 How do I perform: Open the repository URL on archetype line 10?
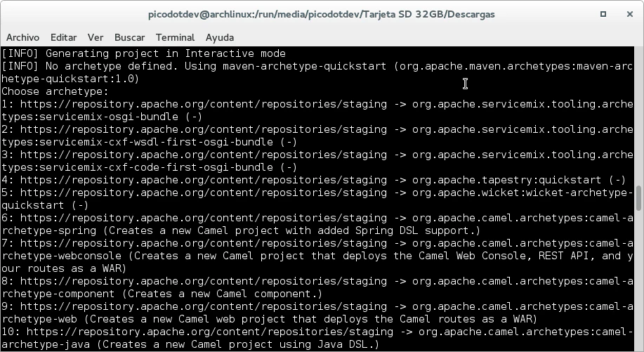coord(209,332)
